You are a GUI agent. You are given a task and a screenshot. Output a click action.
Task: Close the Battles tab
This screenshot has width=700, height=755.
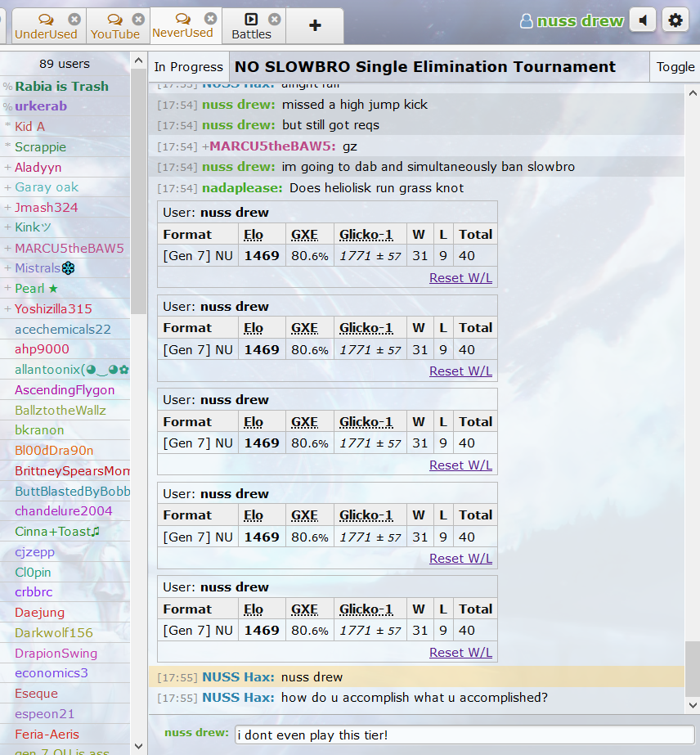(x=274, y=19)
